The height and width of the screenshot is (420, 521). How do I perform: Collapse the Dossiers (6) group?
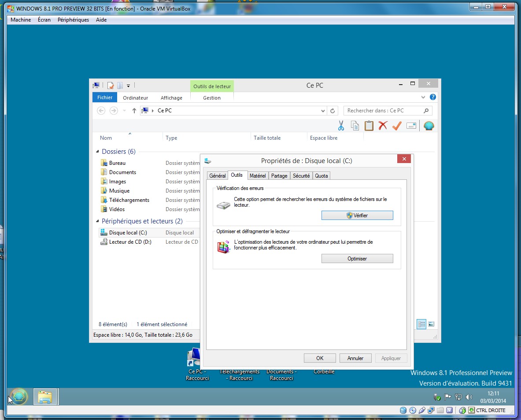(97, 152)
